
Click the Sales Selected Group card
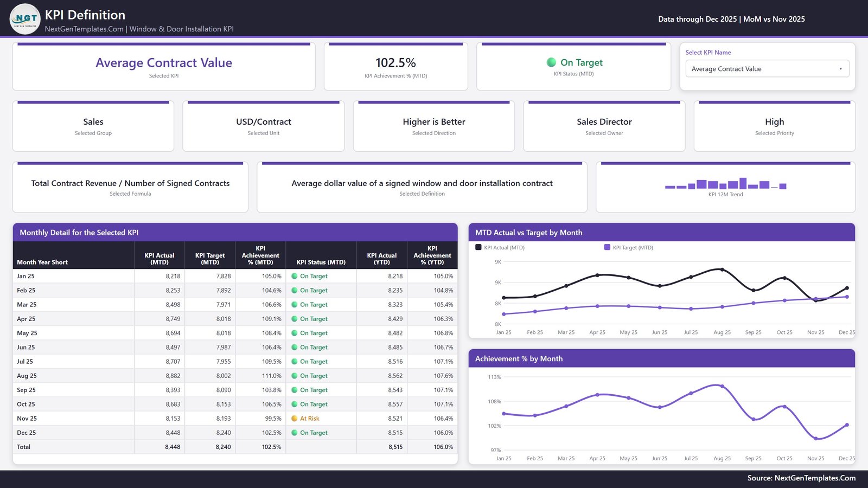point(93,126)
